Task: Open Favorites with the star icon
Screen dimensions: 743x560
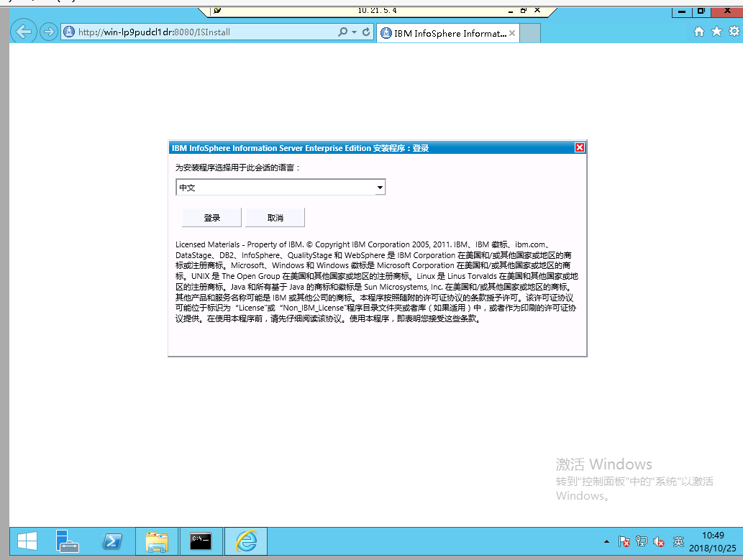Action: pyautogui.click(x=715, y=32)
